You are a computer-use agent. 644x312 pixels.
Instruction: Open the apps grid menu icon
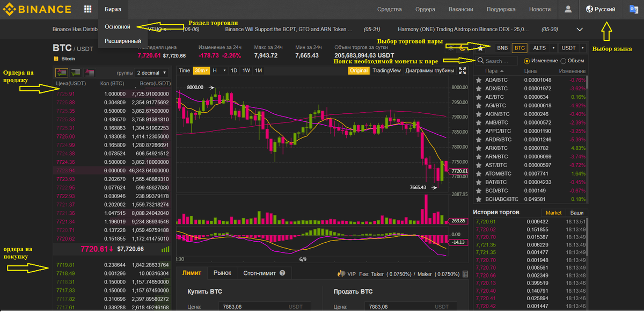(x=87, y=9)
